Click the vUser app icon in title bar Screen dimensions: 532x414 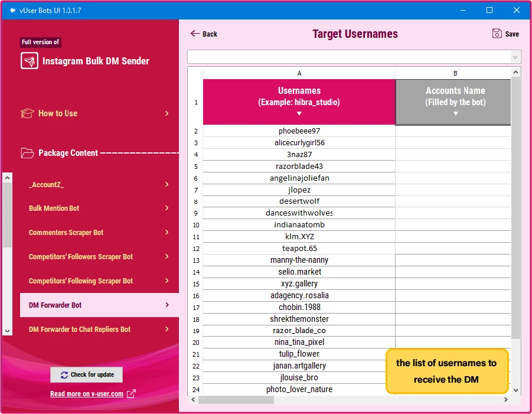tap(12, 10)
